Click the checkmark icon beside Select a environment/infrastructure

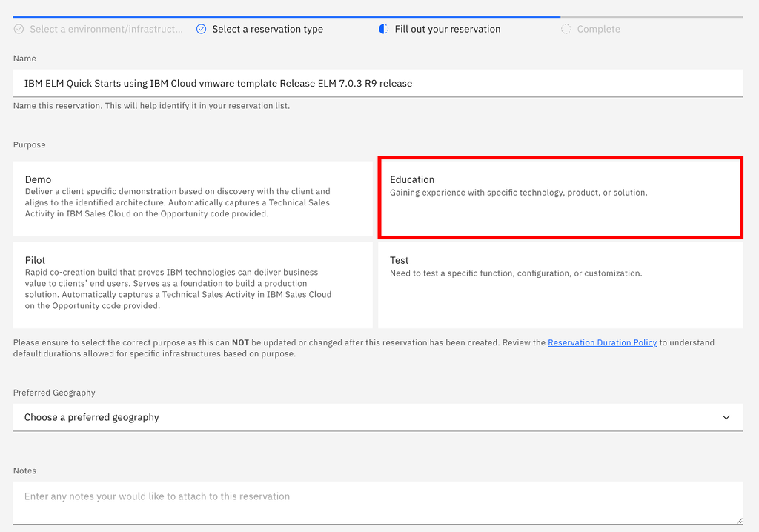pyautogui.click(x=19, y=29)
